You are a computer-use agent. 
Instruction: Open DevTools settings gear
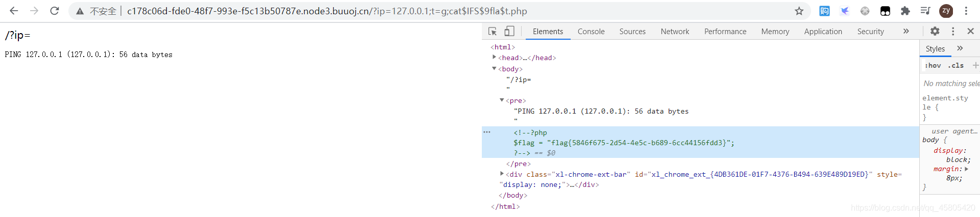935,31
